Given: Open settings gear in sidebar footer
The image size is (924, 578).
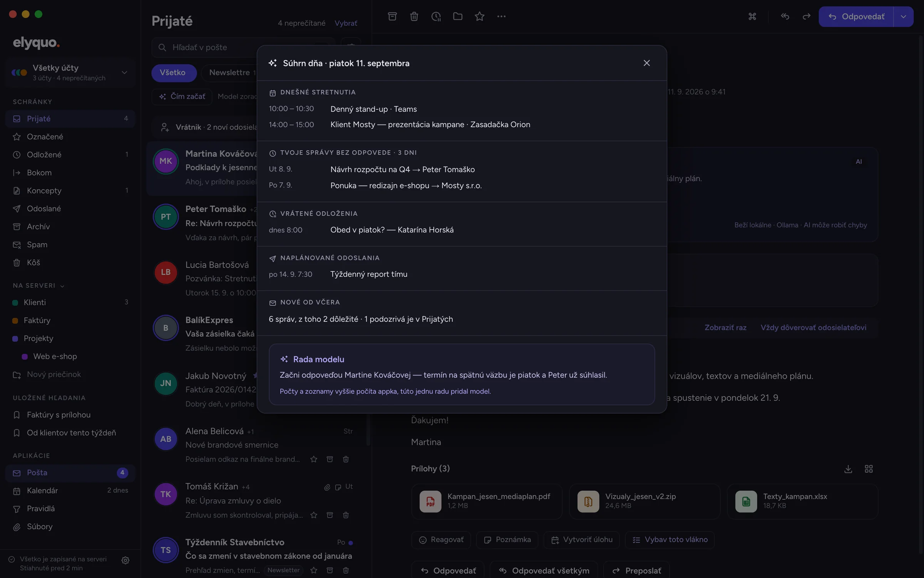Looking at the screenshot, I should [x=125, y=560].
